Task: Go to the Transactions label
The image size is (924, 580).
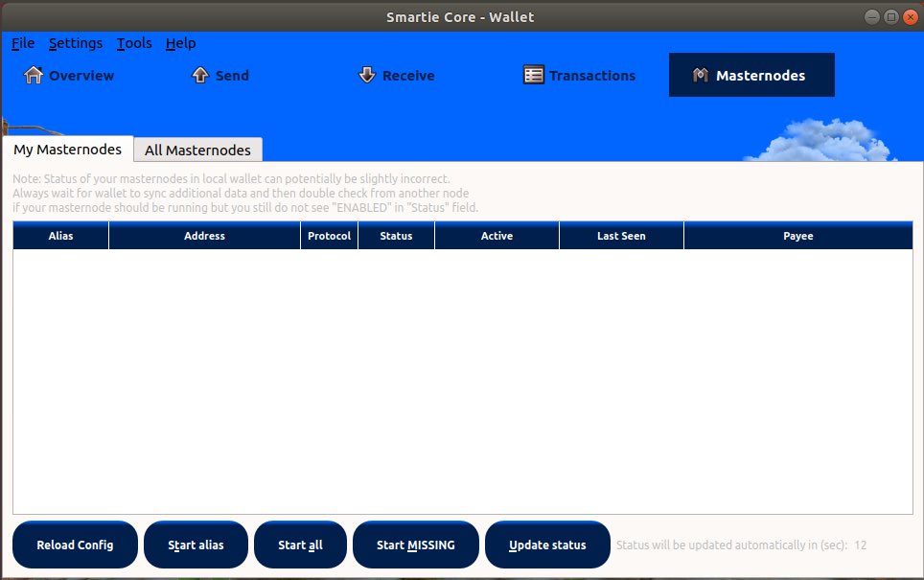Action: coord(592,76)
